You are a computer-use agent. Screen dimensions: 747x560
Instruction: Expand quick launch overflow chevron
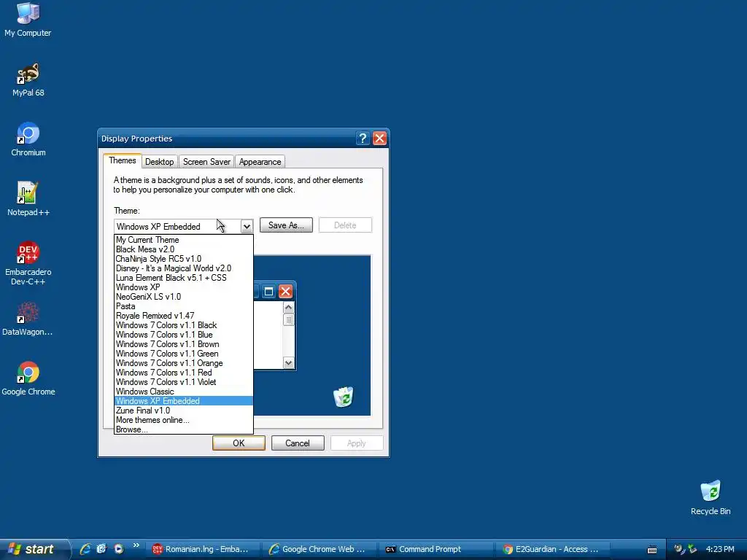[x=136, y=545]
